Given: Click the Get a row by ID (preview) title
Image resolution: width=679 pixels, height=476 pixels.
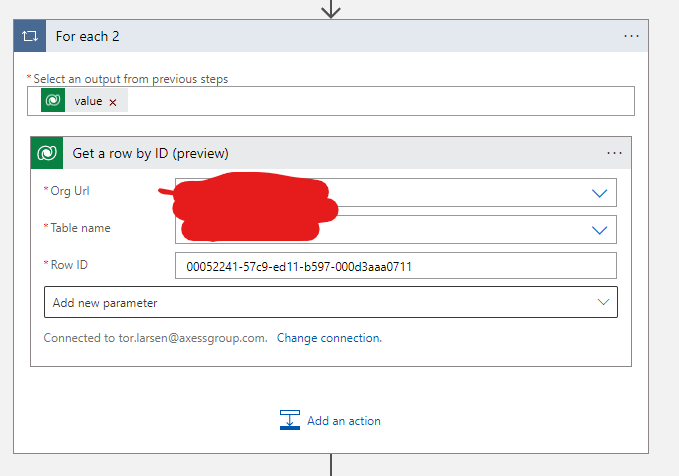Looking at the screenshot, I should tap(150, 153).
